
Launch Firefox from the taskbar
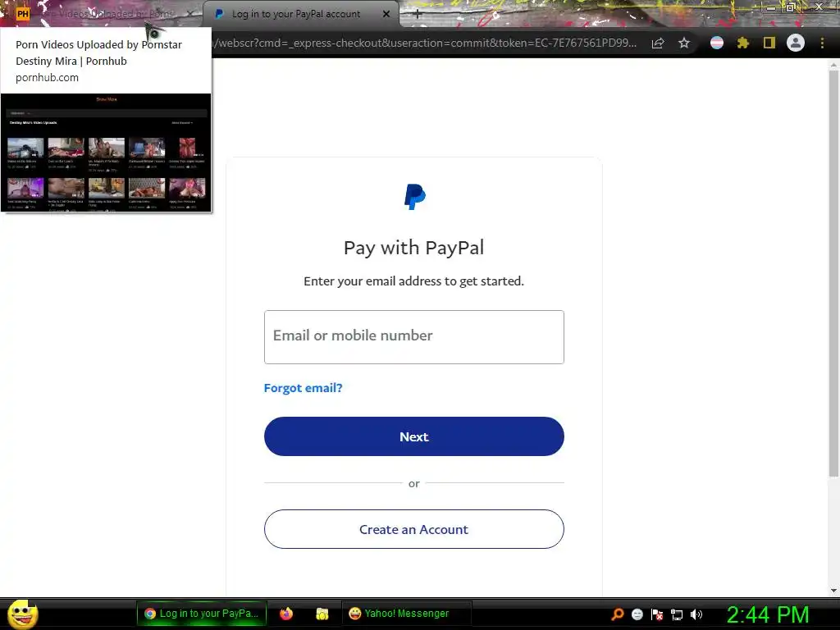pyautogui.click(x=286, y=614)
